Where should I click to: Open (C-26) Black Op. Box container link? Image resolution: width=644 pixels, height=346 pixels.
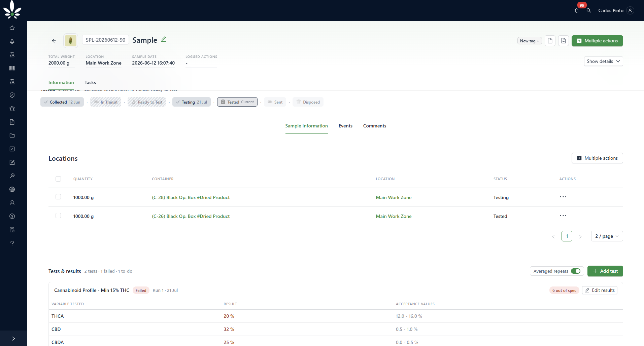point(191,216)
